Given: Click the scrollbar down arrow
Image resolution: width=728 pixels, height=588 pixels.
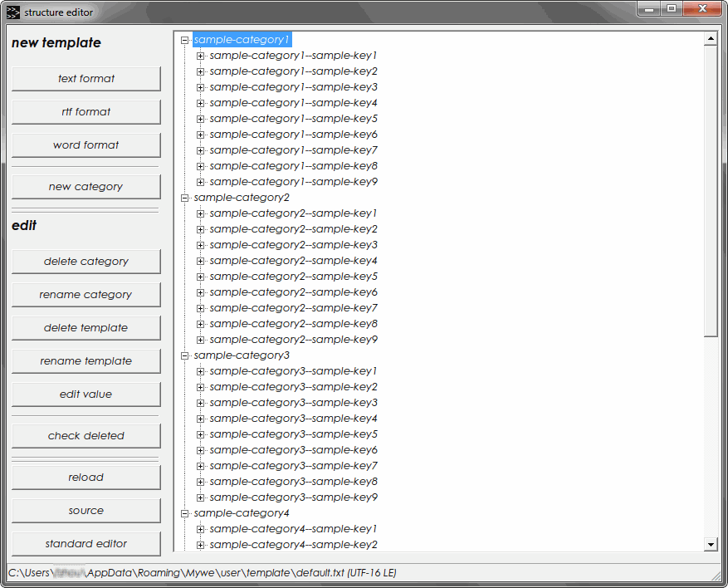Looking at the screenshot, I should click(x=711, y=545).
